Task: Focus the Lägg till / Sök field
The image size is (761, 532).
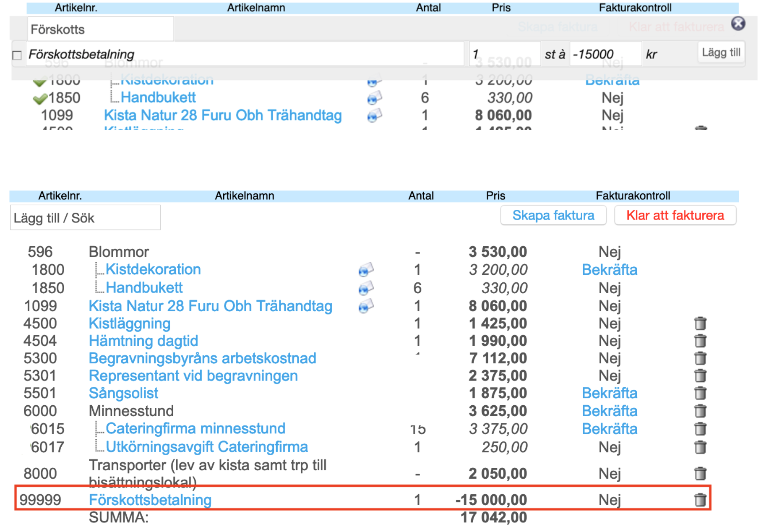Action: point(86,218)
